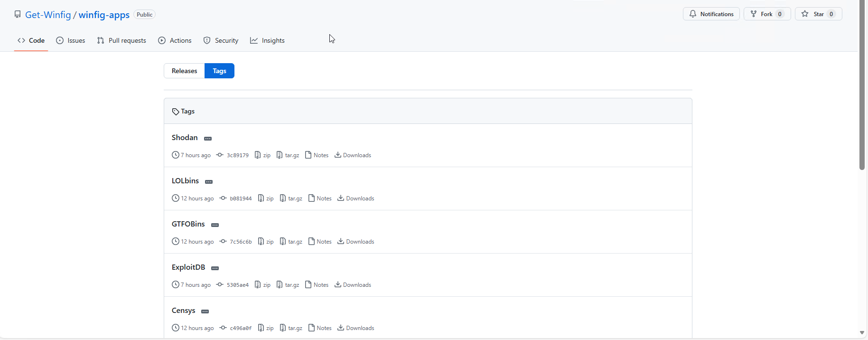Open the Get-Winfig organization link

coord(48,15)
